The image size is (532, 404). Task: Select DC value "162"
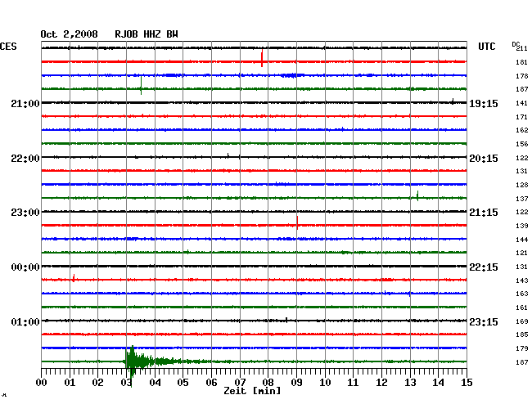tap(522, 130)
